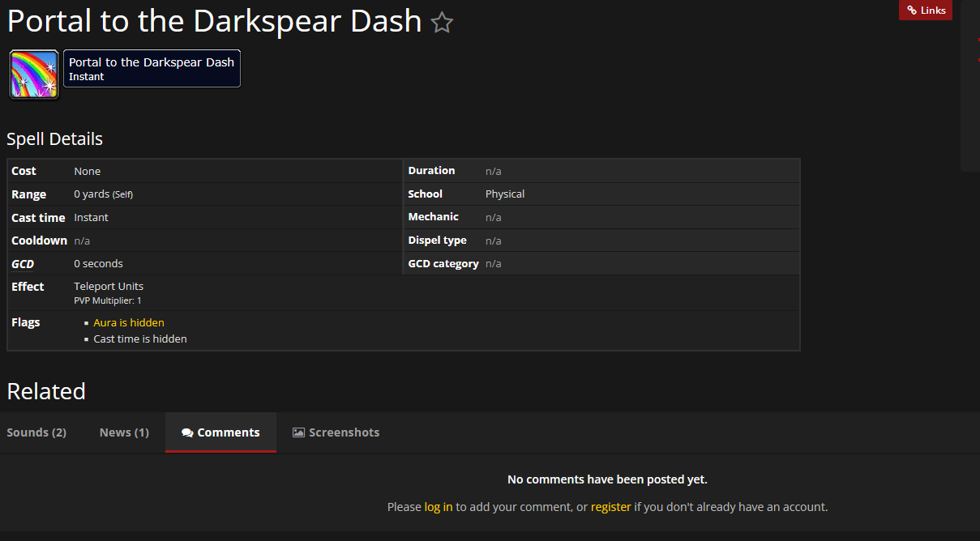This screenshot has height=541, width=980.
Task: Select 'No comments have been posted yet' text
Action: point(607,479)
